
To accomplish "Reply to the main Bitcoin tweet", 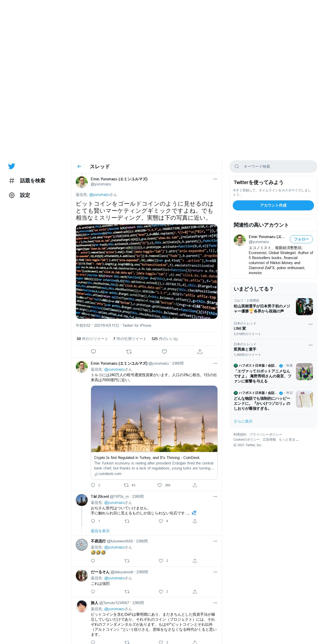I will (93, 352).
